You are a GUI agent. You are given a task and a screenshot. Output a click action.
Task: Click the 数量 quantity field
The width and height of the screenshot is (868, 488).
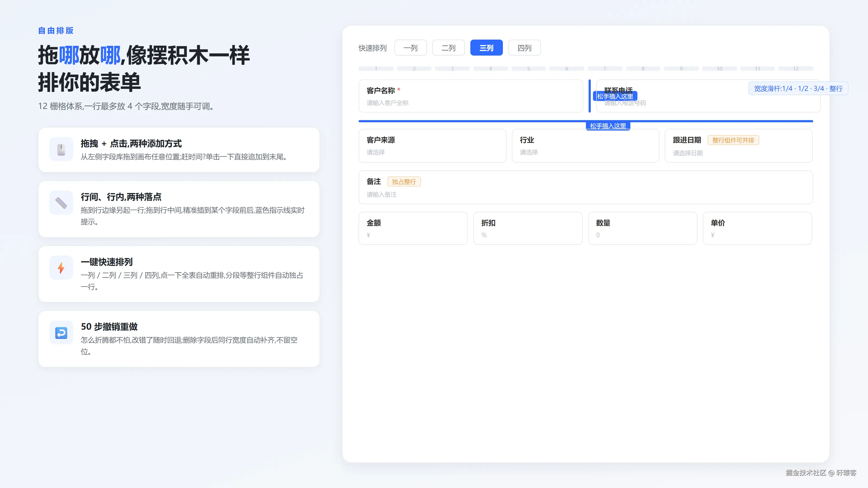(643, 228)
